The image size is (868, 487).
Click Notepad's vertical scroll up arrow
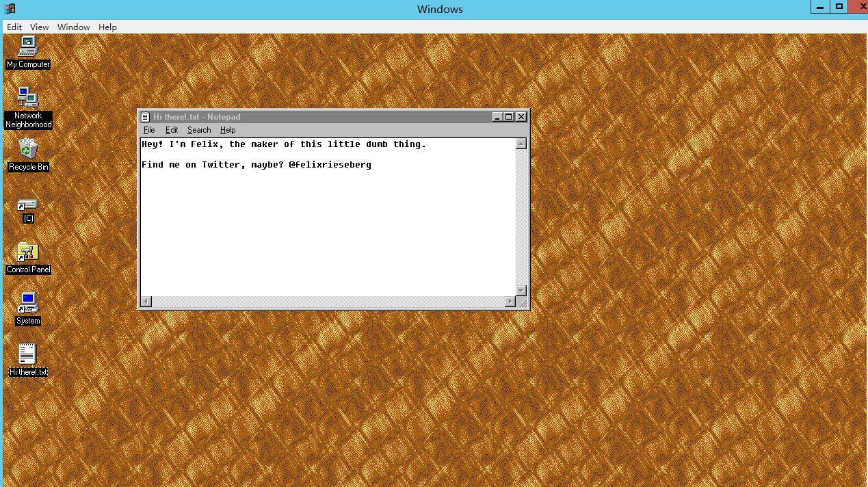pos(521,144)
